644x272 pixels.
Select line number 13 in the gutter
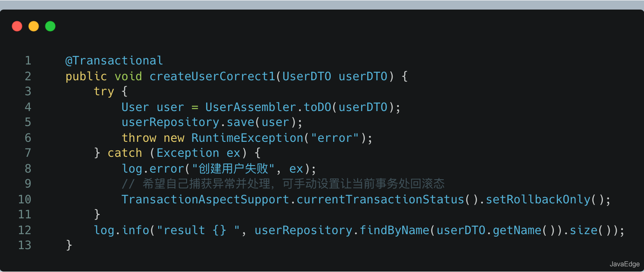(x=25, y=245)
